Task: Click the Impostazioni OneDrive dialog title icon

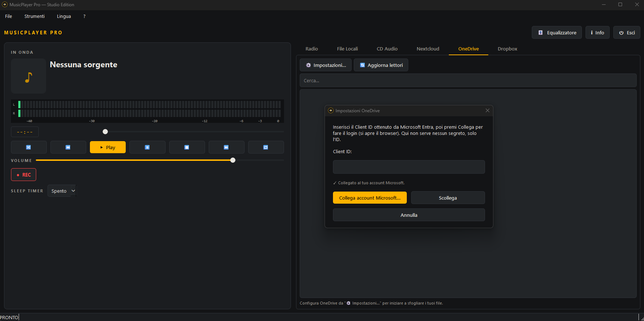Action: pyautogui.click(x=331, y=110)
